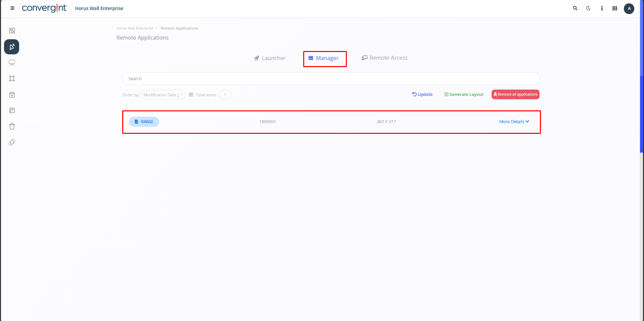Click the satellite dish sidebar icon

point(12,47)
